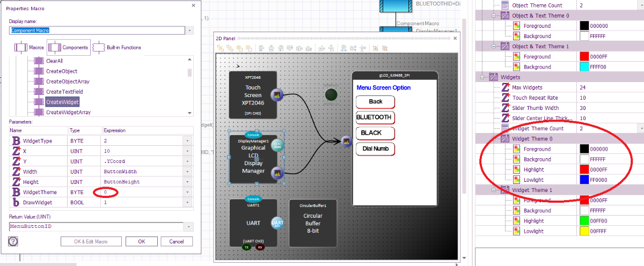Switch to the Components tab
The width and height of the screenshot is (644, 266).
(69, 48)
